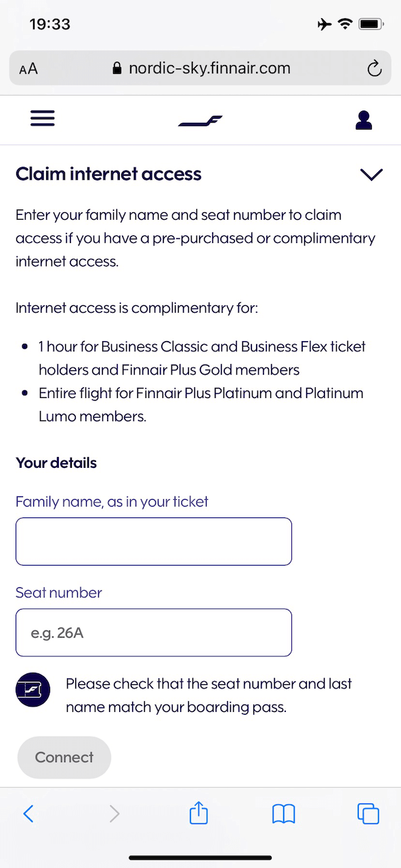Reload the page with refresh icon
Image resolution: width=401 pixels, height=868 pixels.
[x=373, y=68]
